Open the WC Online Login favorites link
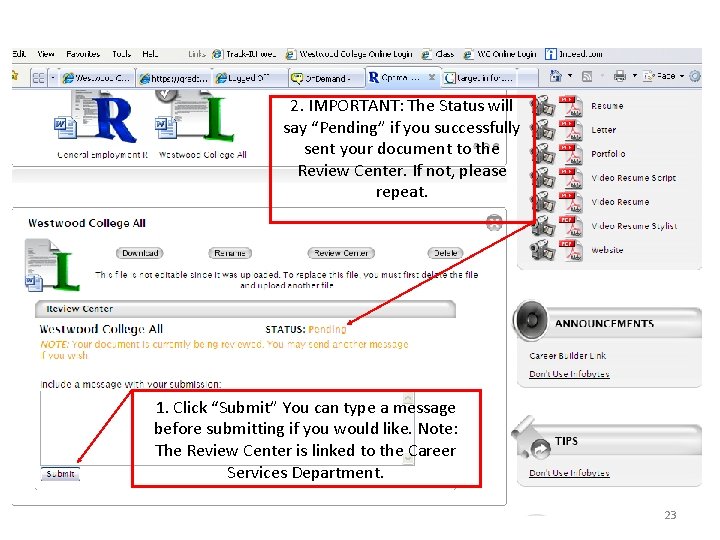This screenshot has height=540, width=720. tap(500, 54)
